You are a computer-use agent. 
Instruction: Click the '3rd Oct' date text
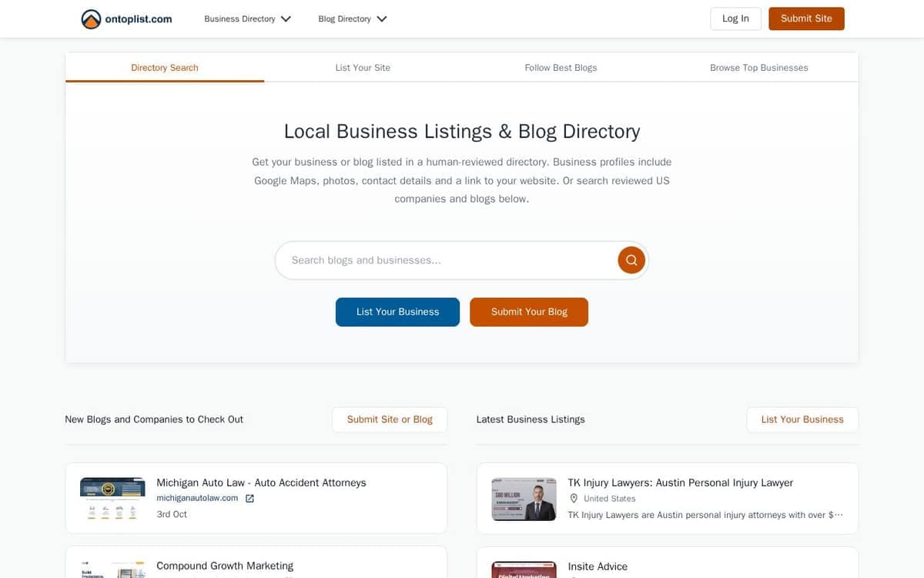click(172, 514)
